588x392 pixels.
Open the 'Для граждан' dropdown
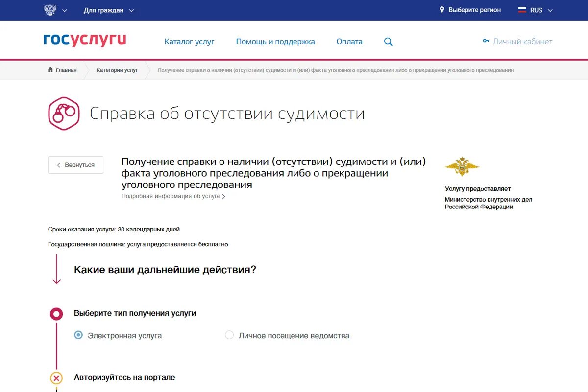click(x=109, y=10)
